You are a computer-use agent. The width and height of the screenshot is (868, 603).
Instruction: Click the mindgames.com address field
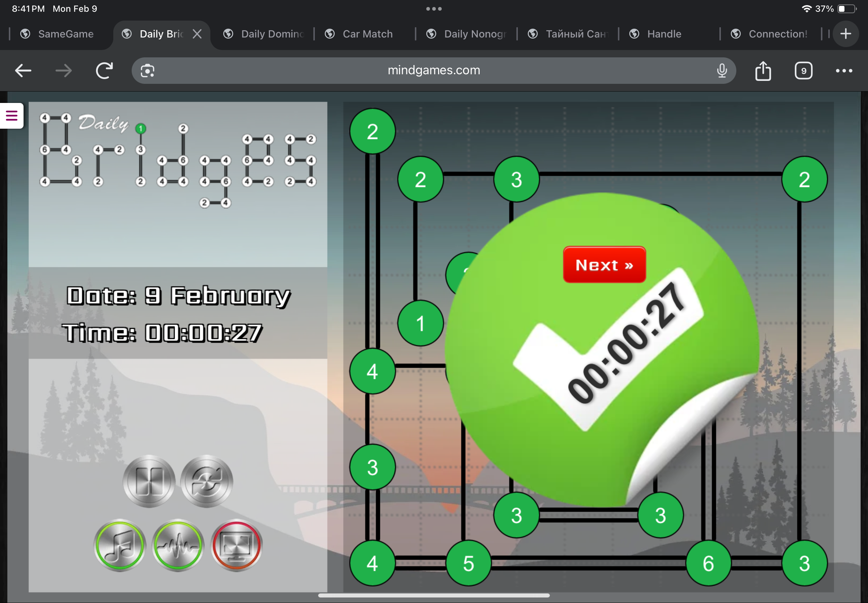(433, 71)
